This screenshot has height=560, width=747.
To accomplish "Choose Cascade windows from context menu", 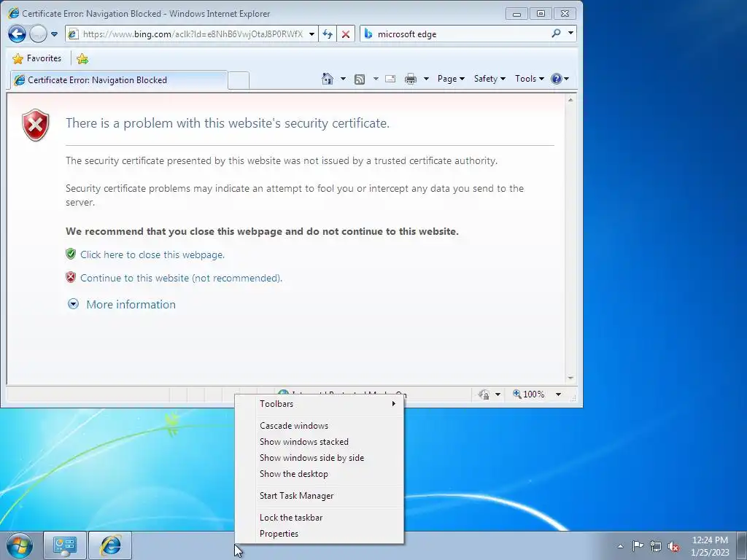I will [x=320, y=426].
